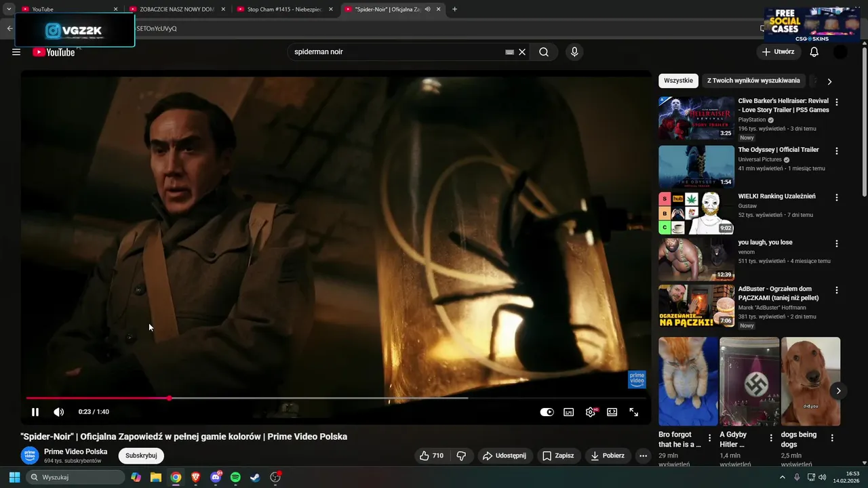Open options for you laugh, you lose

[x=837, y=244]
